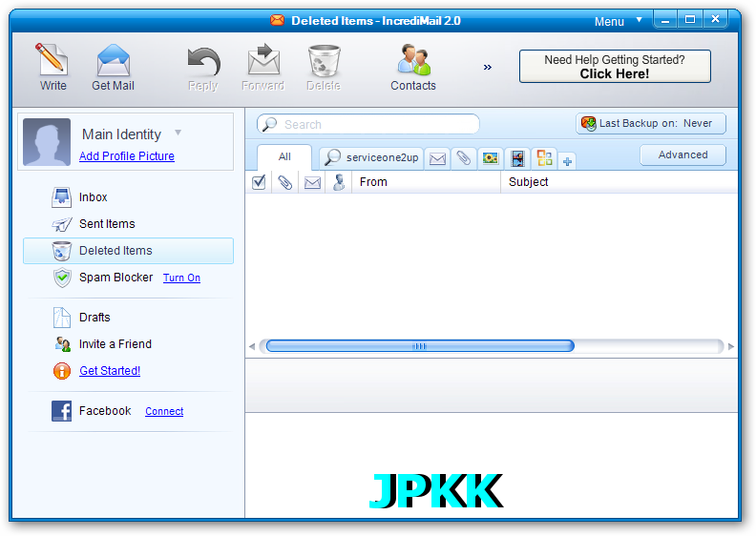Open Contacts from the toolbar

click(x=413, y=68)
